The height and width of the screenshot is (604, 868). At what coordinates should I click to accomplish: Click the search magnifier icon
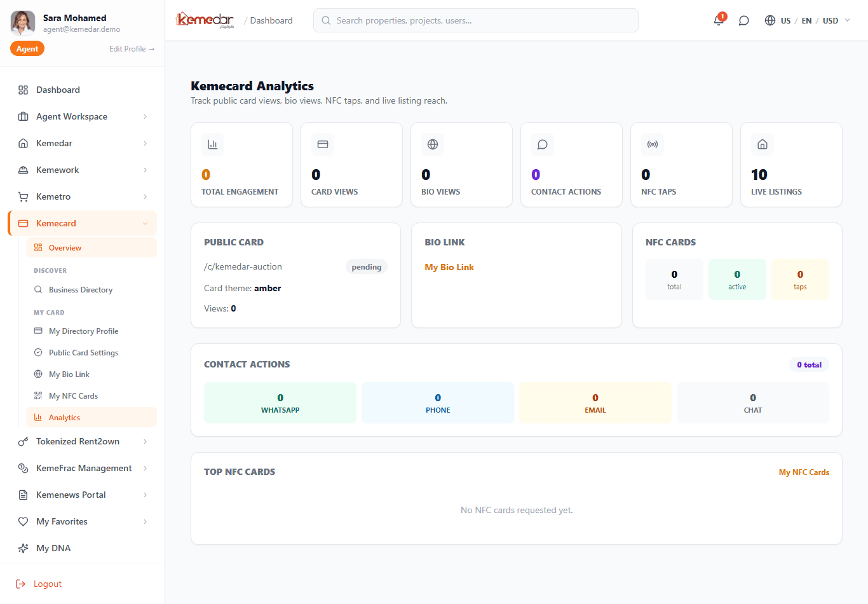(326, 20)
